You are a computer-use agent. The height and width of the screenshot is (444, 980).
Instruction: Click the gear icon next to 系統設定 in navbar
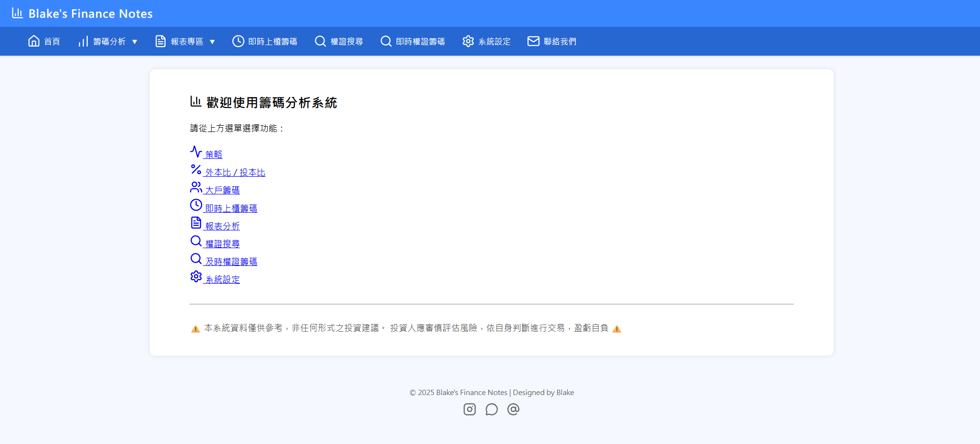tap(468, 41)
